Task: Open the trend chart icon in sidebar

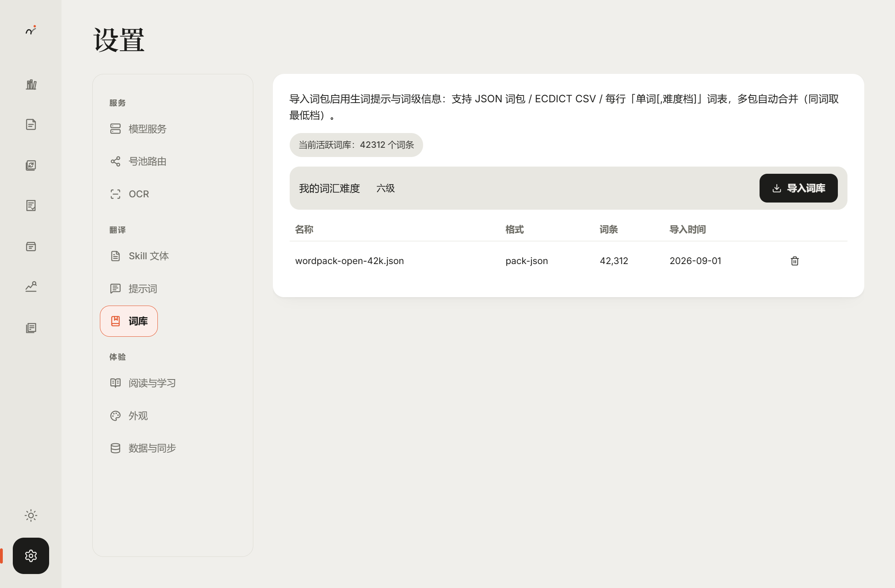Action: tap(31, 287)
